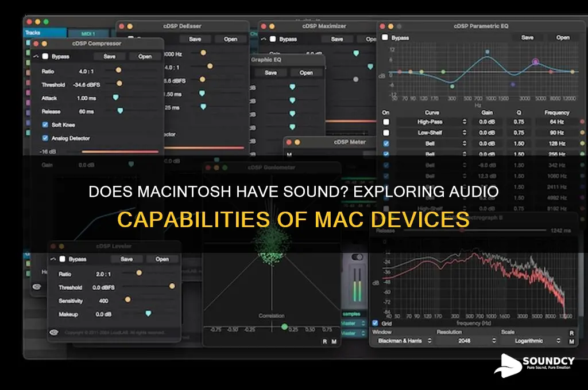
Task: Open the Resolution 2048 dropdown
Action: point(467,341)
